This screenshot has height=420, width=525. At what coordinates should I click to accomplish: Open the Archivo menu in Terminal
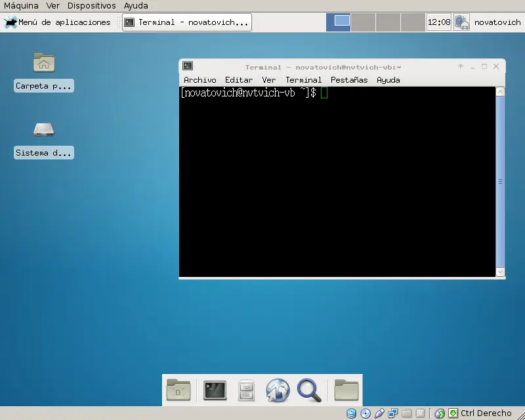click(x=199, y=80)
